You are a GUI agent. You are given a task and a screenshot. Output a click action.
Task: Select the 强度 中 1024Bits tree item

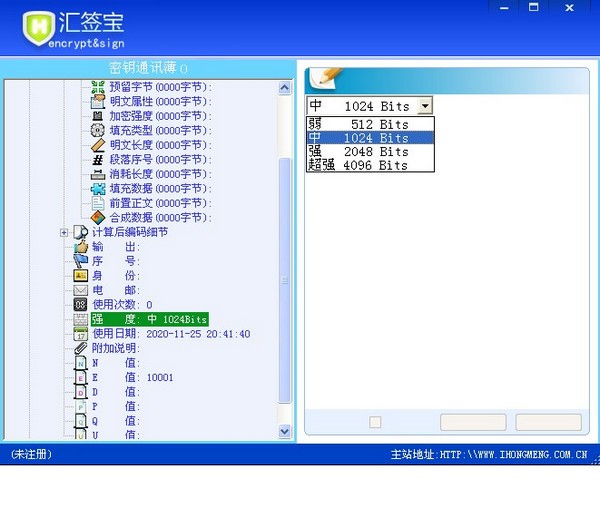(149, 319)
